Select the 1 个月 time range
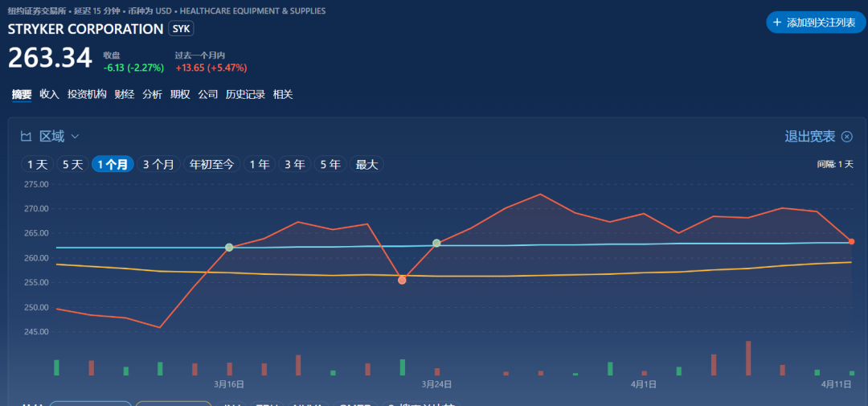The image size is (868, 406). (113, 165)
